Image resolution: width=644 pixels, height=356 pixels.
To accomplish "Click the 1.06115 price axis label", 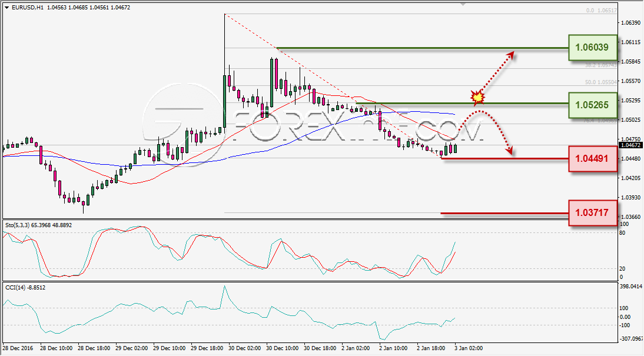I will coord(630,42).
